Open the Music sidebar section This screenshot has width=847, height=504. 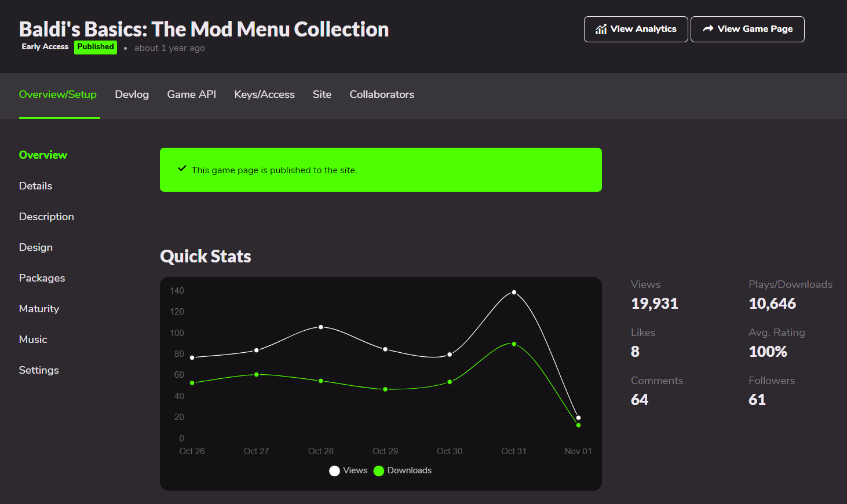pyautogui.click(x=33, y=339)
